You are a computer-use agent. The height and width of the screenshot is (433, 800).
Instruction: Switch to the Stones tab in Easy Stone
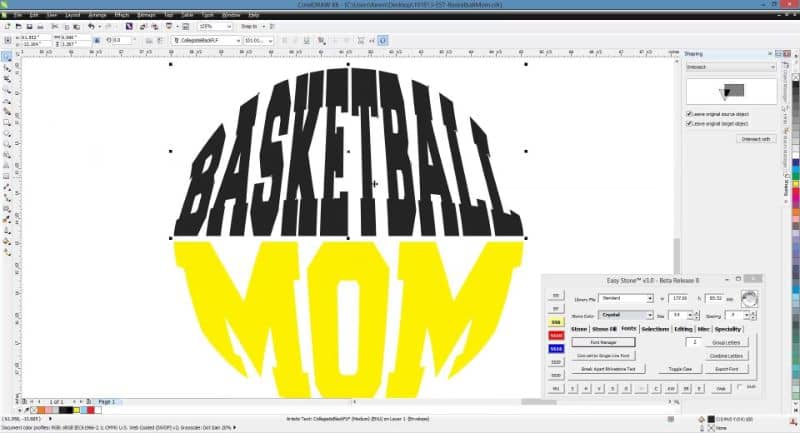coord(579,329)
